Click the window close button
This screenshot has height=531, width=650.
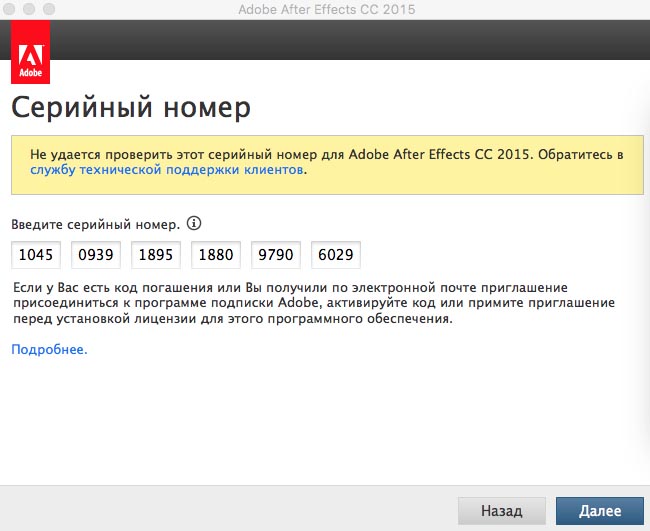[x=9, y=9]
